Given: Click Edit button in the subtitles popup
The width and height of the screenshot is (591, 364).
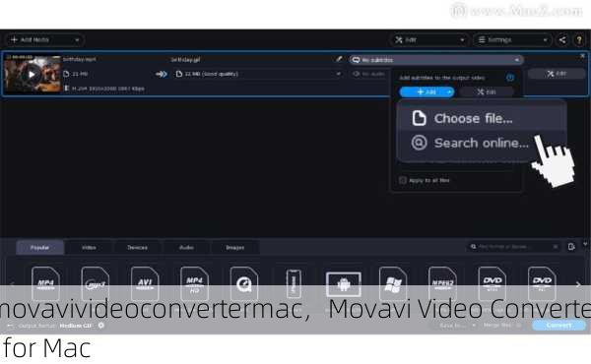Looking at the screenshot, I should [487, 91].
